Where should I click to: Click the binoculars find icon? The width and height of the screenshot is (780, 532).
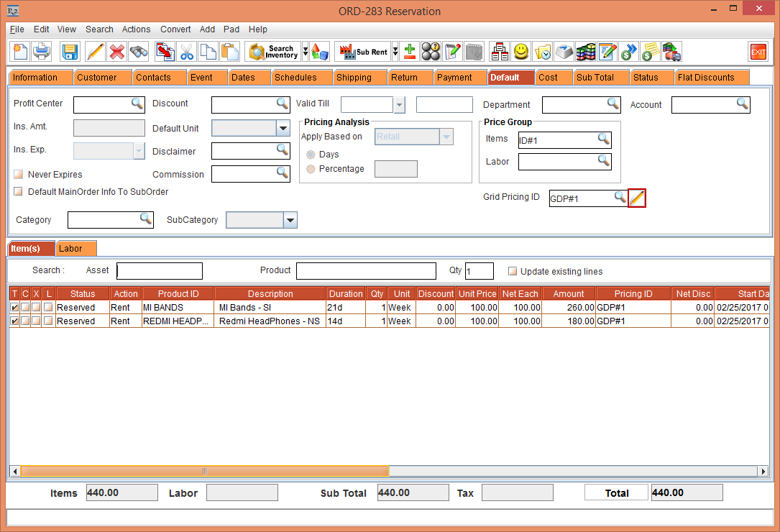pos(139,52)
